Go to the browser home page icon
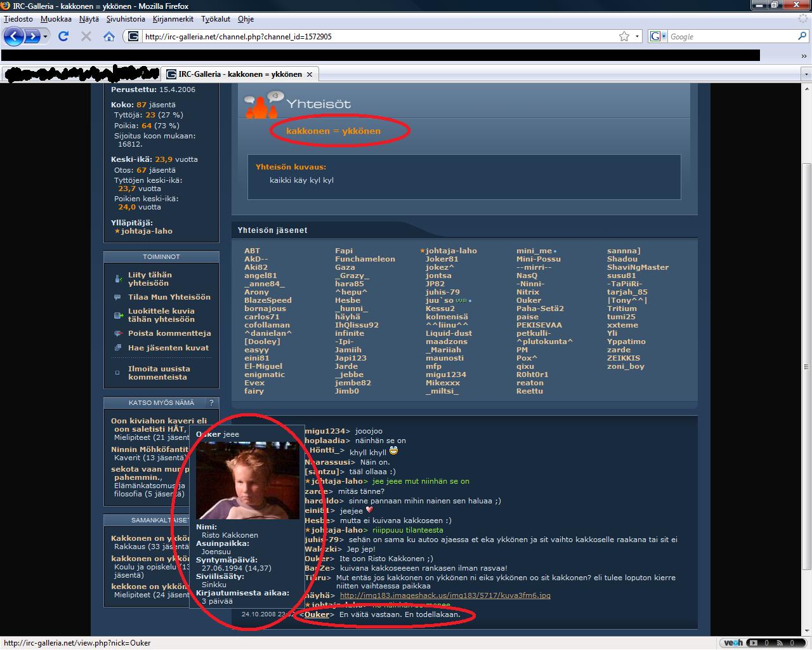 [x=109, y=36]
